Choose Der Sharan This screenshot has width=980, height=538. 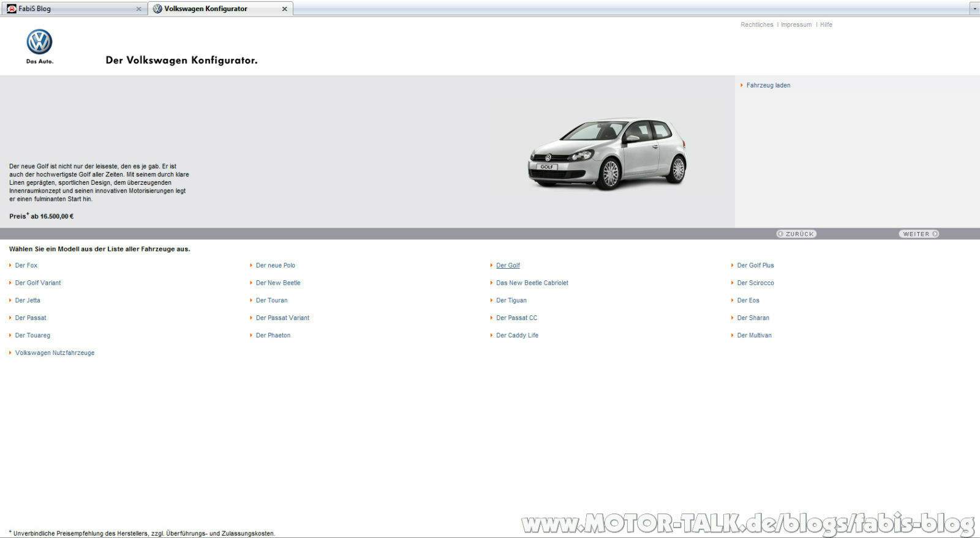click(753, 318)
